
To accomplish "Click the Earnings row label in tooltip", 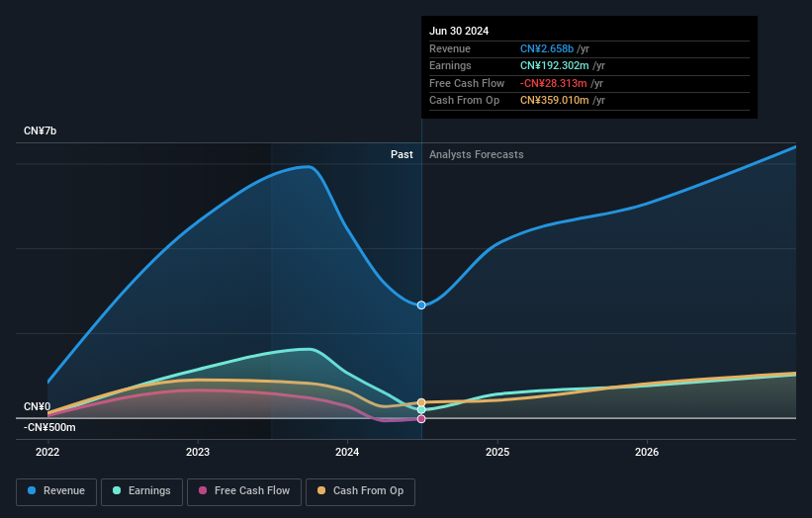I will (450, 65).
